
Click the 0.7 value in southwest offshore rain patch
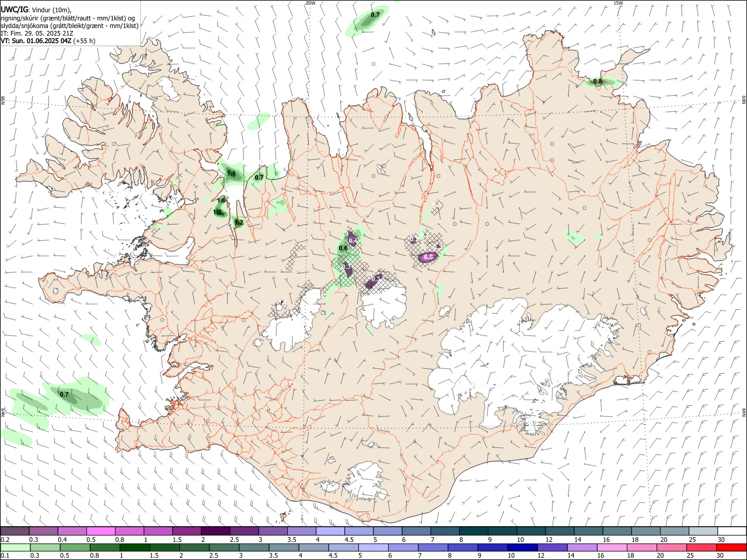[x=64, y=394]
